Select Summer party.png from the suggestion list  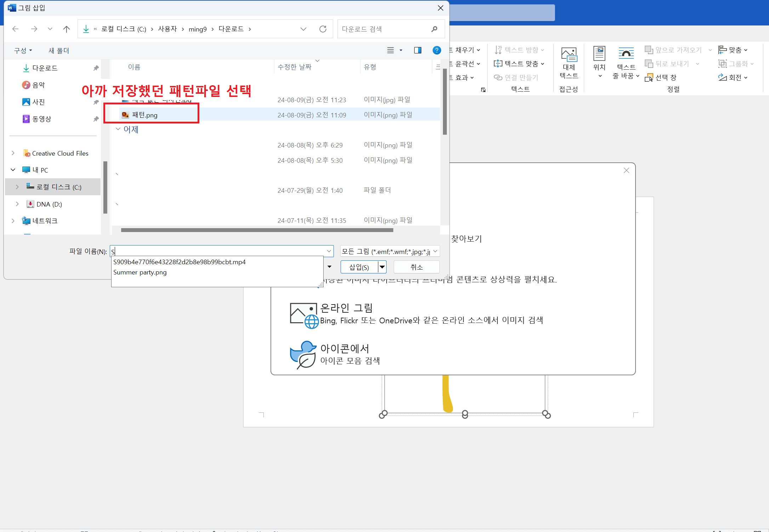(140, 272)
